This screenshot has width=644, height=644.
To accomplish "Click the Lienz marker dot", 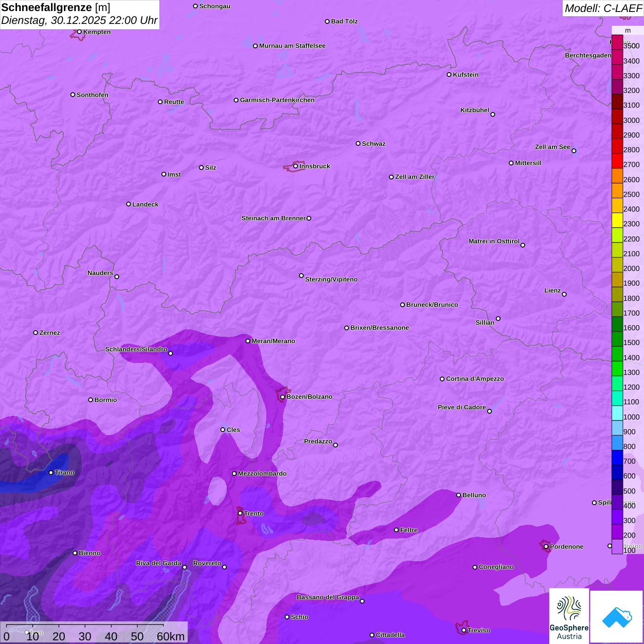I will 564,294.
